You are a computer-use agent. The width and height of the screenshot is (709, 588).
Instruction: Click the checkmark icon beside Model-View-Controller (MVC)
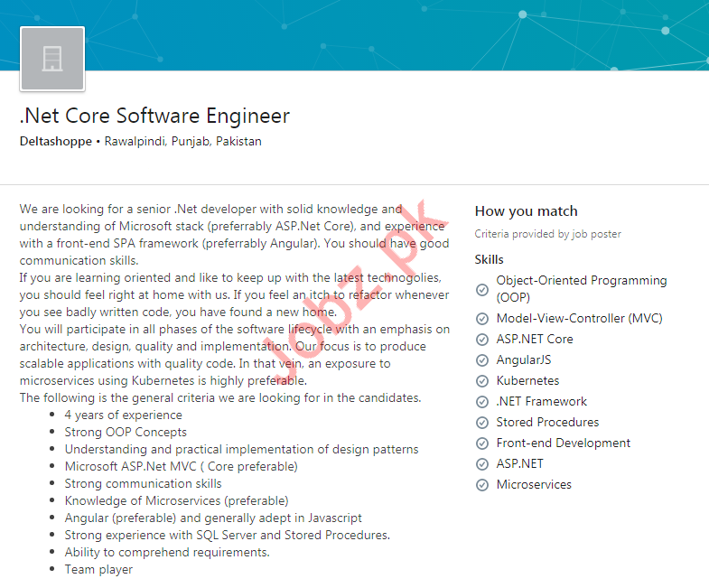(482, 319)
